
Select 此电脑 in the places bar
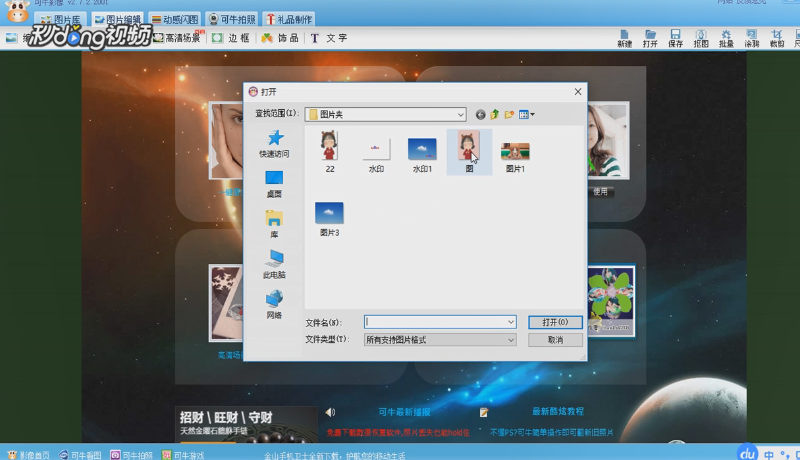[274, 265]
